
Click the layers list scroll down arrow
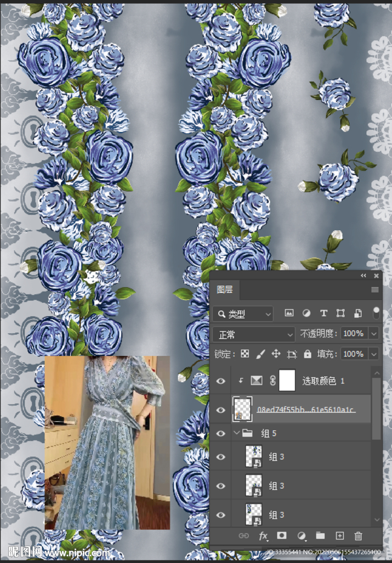[376, 520]
